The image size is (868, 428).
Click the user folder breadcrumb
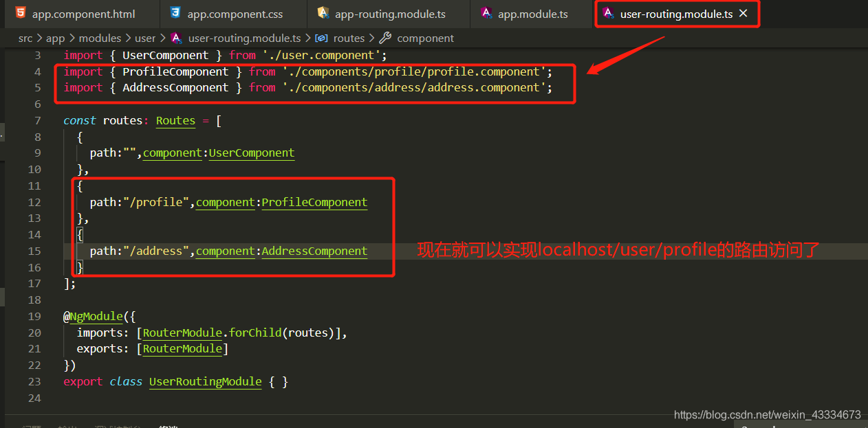coord(145,38)
